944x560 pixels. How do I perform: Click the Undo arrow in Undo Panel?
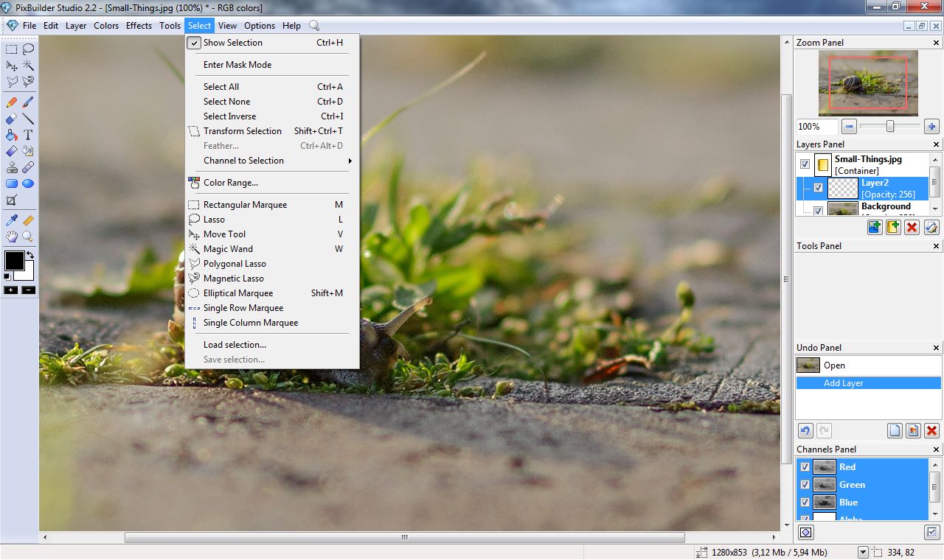pos(806,431)
